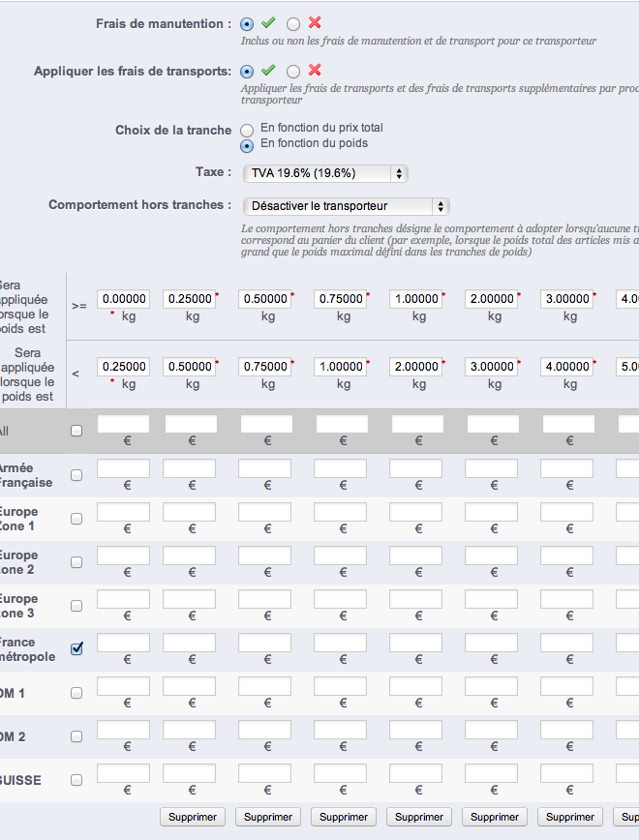Click green checkmark icon next to Frais de manutention

tap(268, 22)
